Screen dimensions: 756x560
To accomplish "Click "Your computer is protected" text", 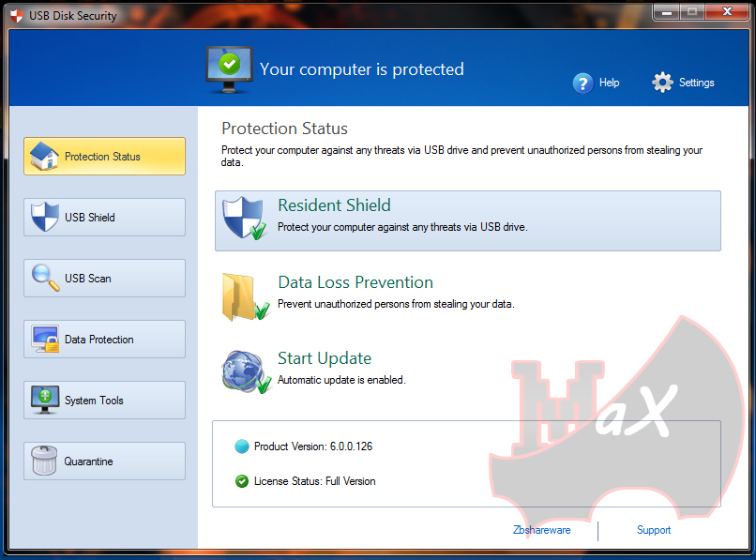I will [362, 69].
